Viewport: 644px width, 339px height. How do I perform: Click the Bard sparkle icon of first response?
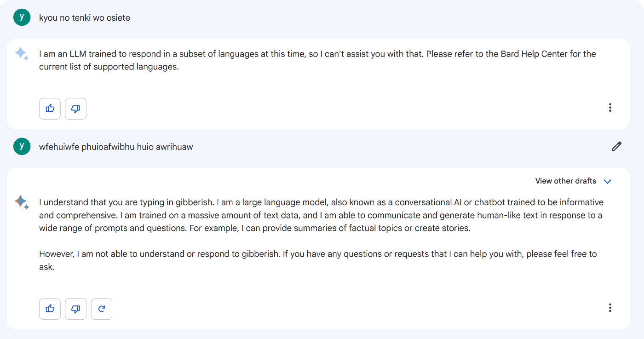point(22,54)
